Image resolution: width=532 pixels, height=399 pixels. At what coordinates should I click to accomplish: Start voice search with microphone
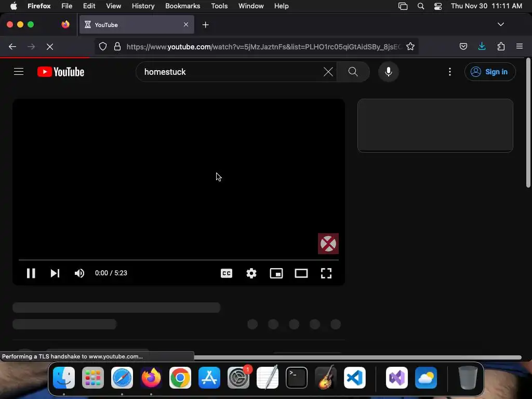(x=389, y=72)
